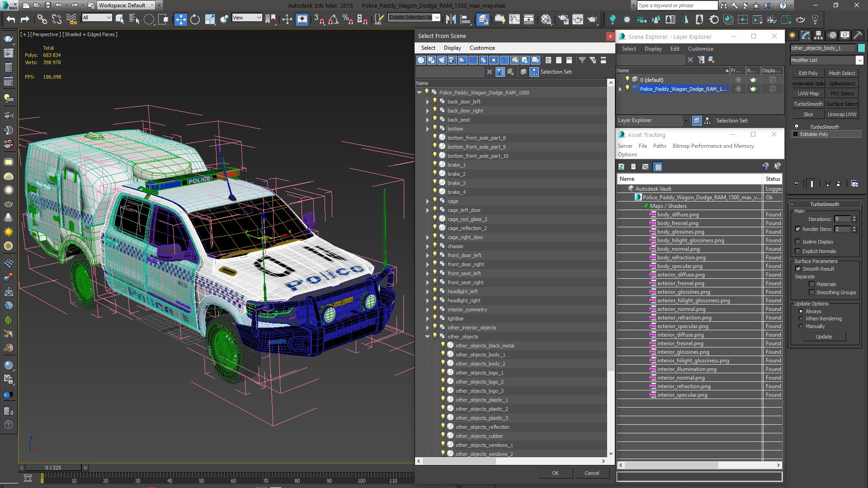Activate the Select Object tool
Screen dimensions: 868x488
click(120, 19)
